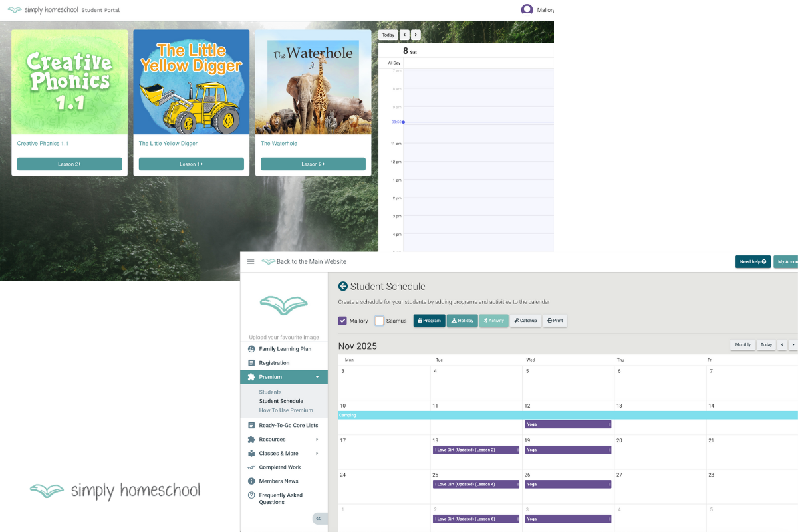Collapse the sidebar with the double-chevron button
The image size is (798, 532).
pyautogui.click(x=319, y=519)
